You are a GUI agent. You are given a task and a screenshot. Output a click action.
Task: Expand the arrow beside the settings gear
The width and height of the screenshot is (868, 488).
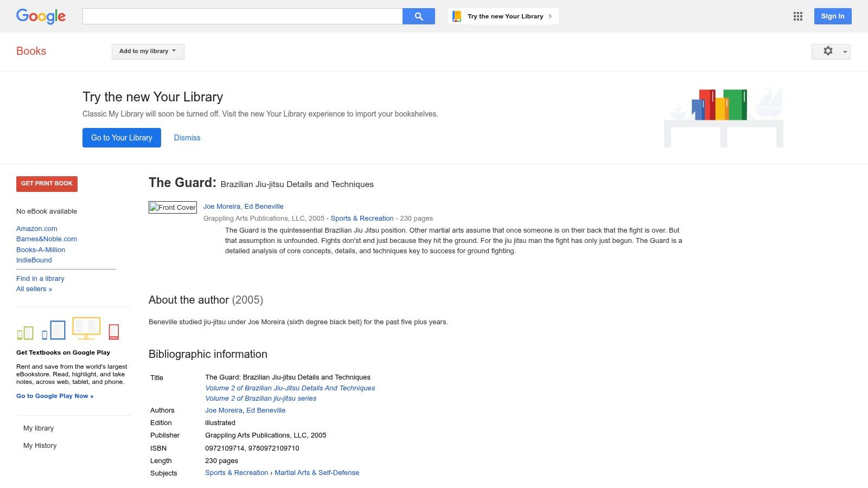[x=845, y=52]
